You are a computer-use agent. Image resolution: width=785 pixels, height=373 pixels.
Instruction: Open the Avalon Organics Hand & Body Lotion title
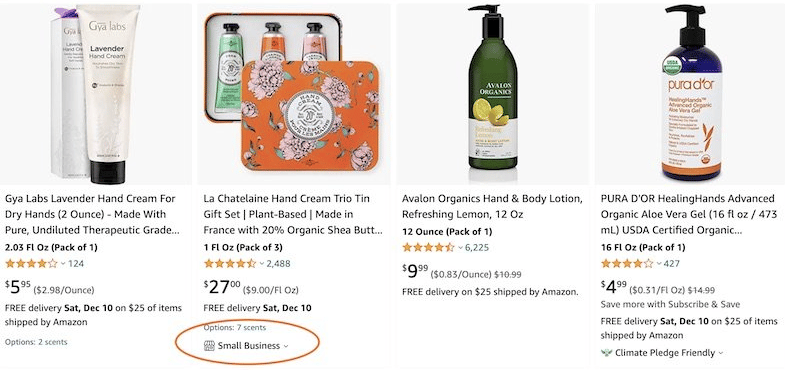pos(492,206)
